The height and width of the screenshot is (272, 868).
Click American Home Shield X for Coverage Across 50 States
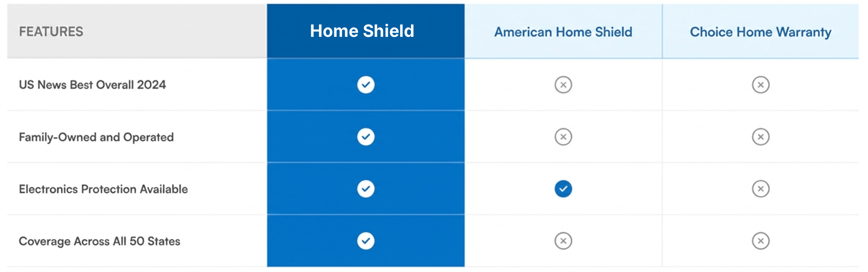[563, 241]
